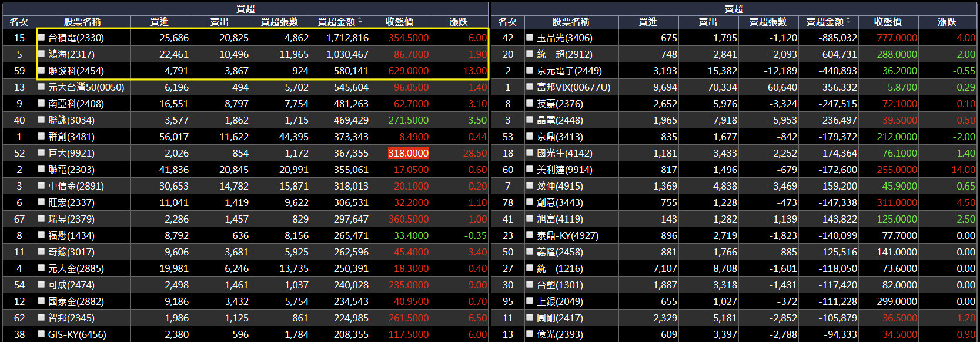The height and width of the screenshot is (342, 980).
Task: Select the 買超 panel title
Action: point(245,8)
